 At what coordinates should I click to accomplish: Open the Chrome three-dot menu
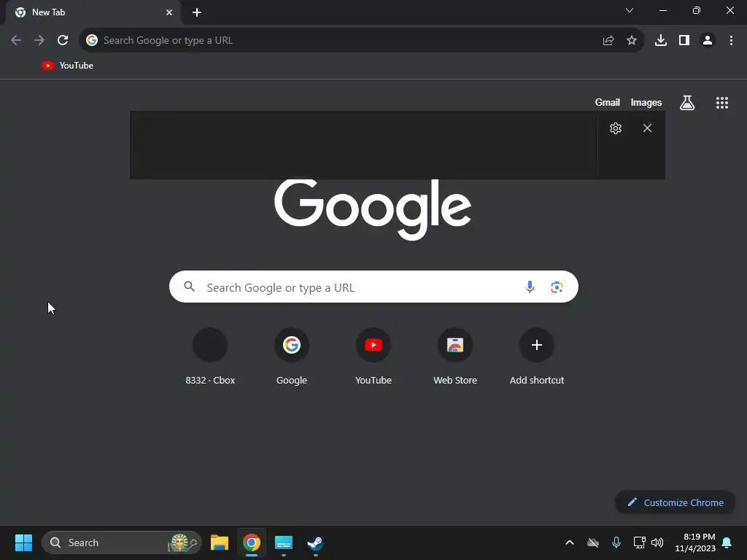pos(731,41)
